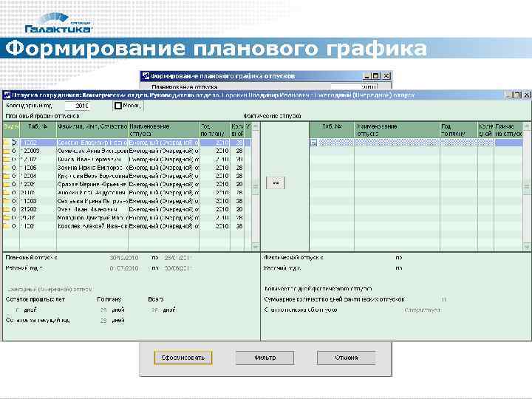The width and height of the screenshot is (532, 399).
Task: Click days-count cell in Иван Иванович row
Action: click(237, 209)
